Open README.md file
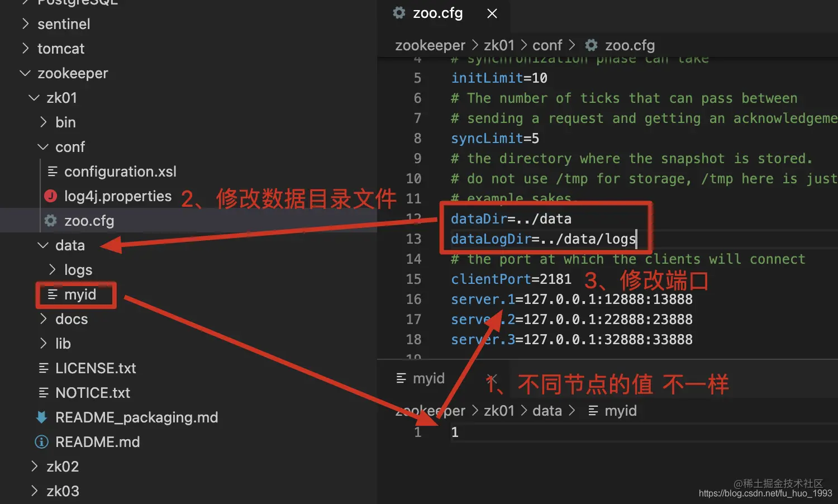Viewport: 838px width, 504px height. point(98,442)
